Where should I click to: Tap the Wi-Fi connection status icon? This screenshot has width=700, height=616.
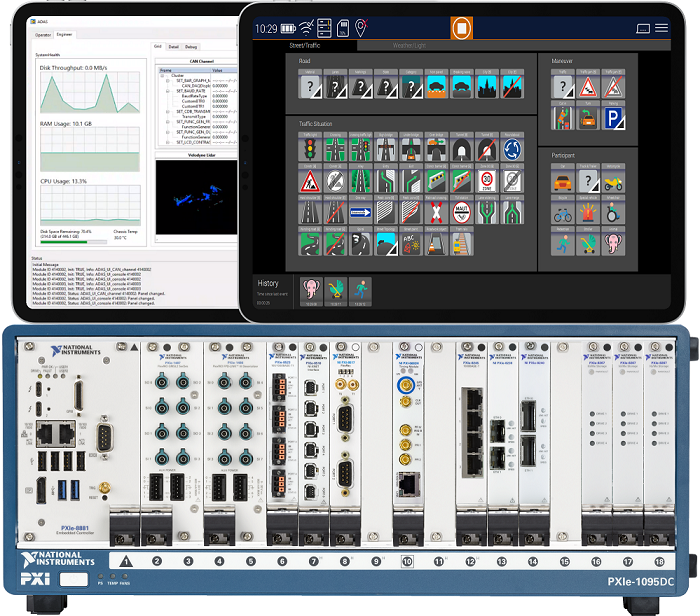tap(306, 28)
